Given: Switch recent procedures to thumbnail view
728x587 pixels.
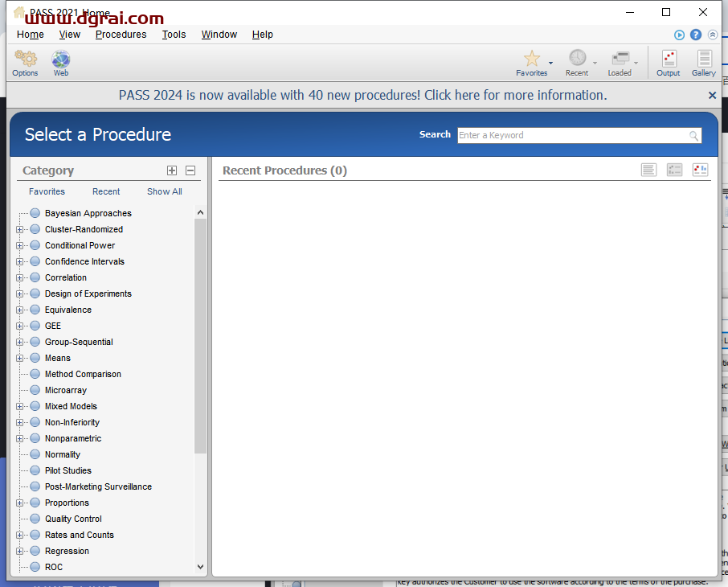Looking at the screenshot, I should (700, 170).
